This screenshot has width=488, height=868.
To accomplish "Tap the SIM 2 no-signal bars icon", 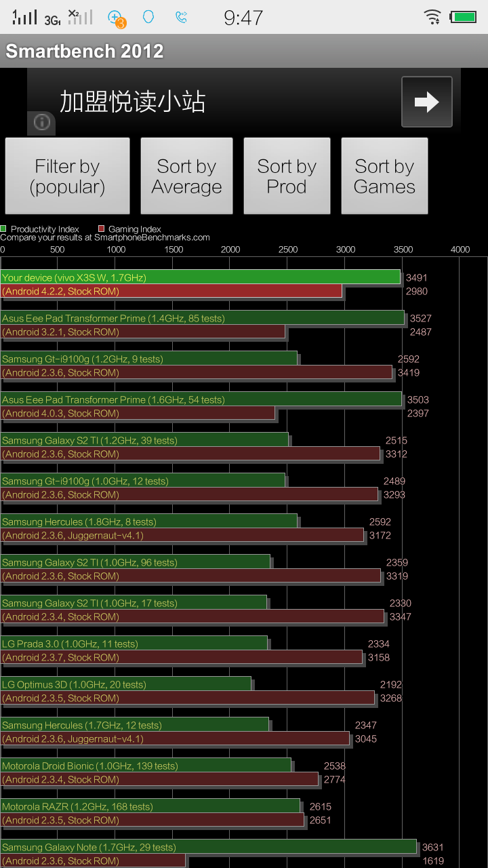I will 80,17.
